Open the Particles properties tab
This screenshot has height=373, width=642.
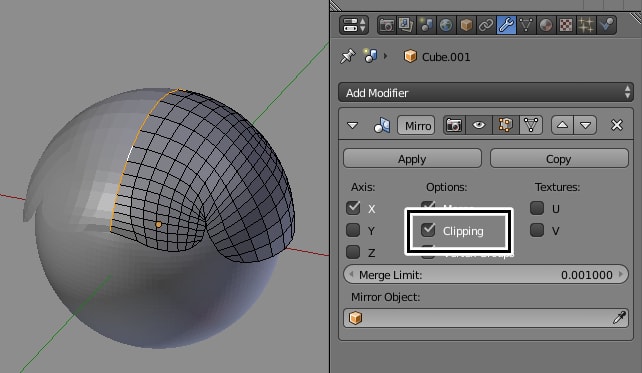(586, 25)
